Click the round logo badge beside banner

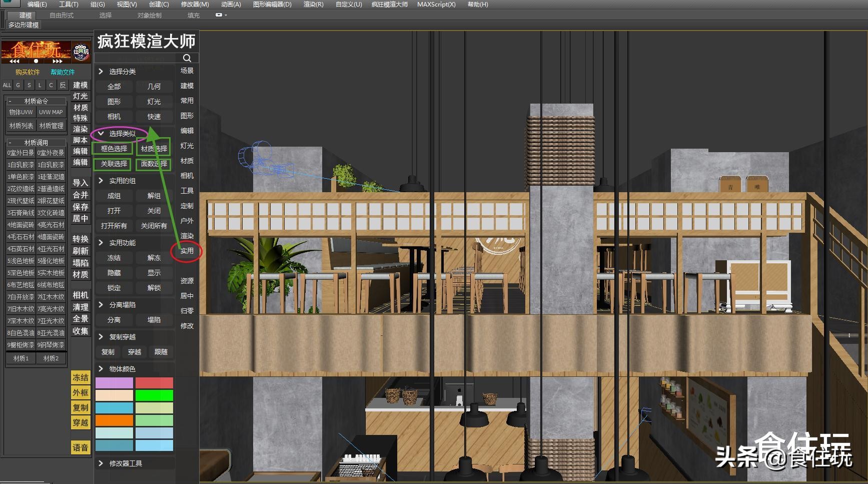coord(81,52)
